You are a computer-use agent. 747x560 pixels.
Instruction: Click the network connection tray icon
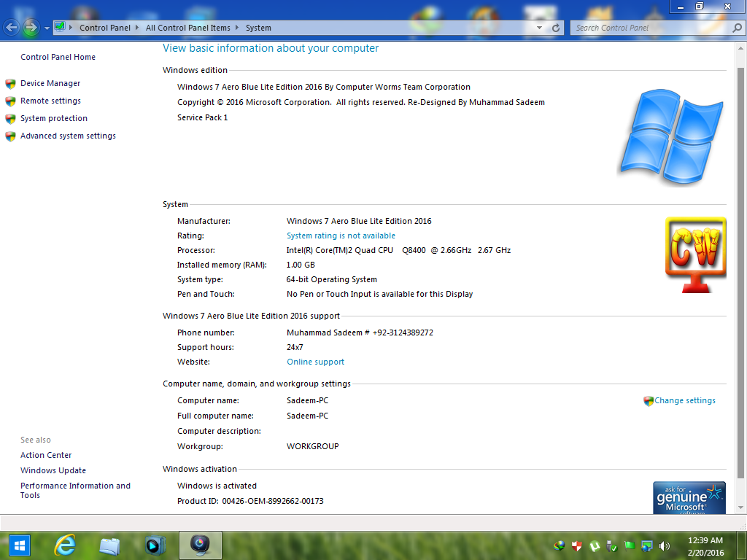coord(646,545)
